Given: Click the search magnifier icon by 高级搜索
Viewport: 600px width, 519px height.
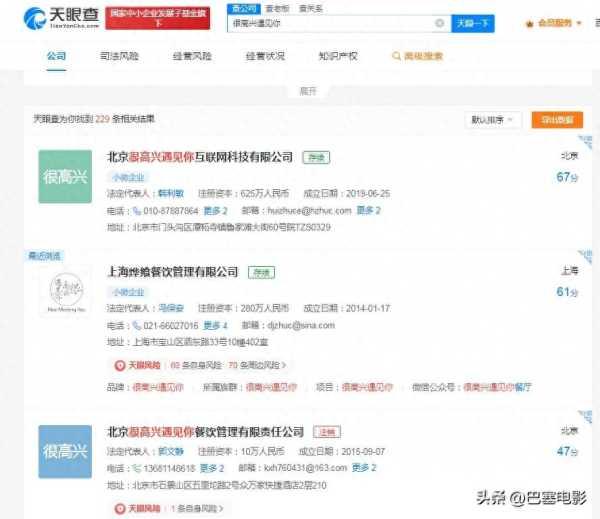Looking at the screenshot, I should coord(396,56).
